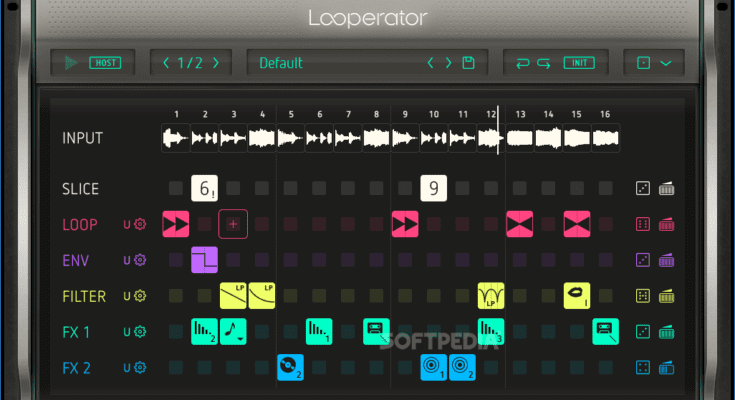Click waveform slice 13 in INPUT
The image size is (735, 400).
pyautogui.click(x=520, y=138)
